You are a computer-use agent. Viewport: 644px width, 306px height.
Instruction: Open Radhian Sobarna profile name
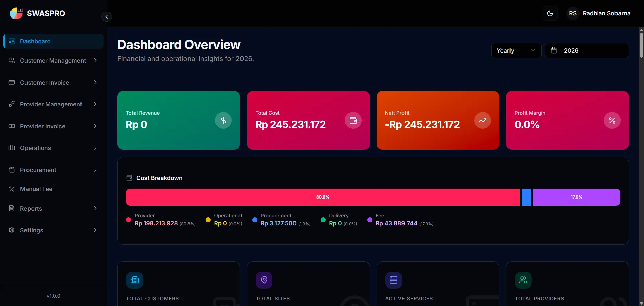(606, 13)
